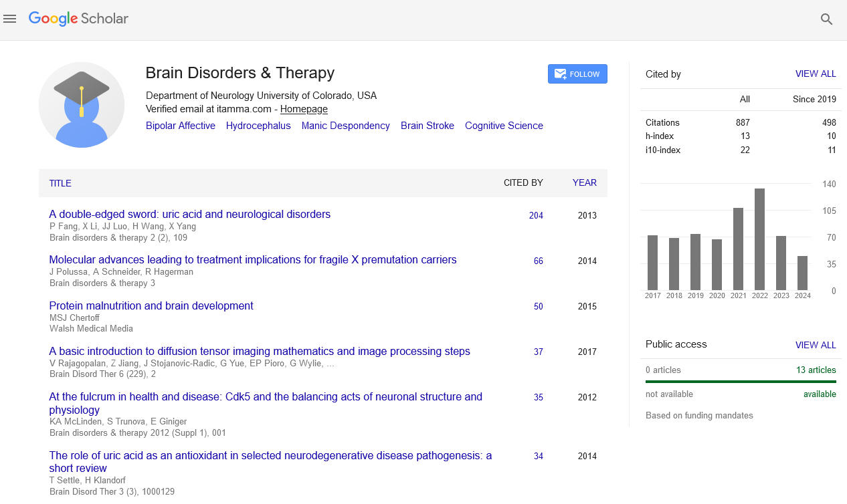Select the Cognitive Science interest tag
This screenshot has width=847, height=504.
point(504,126)
